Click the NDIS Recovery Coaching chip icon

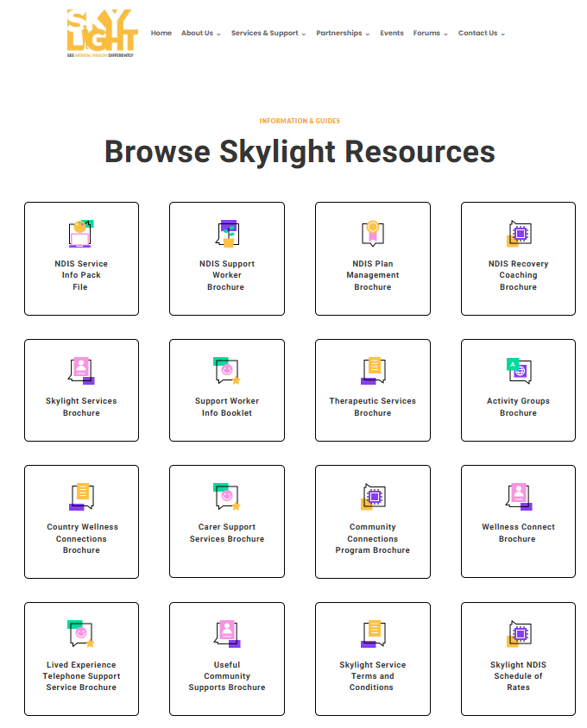click(519, 234)
